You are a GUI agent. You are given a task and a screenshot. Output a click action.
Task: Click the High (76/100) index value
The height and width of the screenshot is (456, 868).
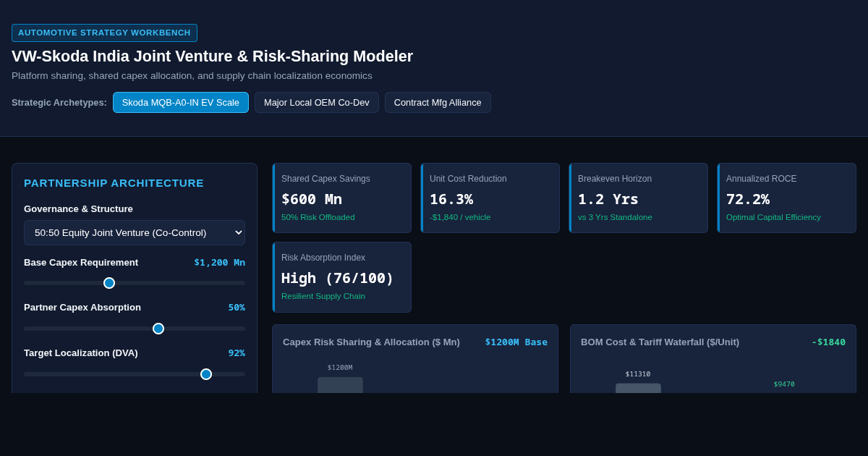pos(338,278)
